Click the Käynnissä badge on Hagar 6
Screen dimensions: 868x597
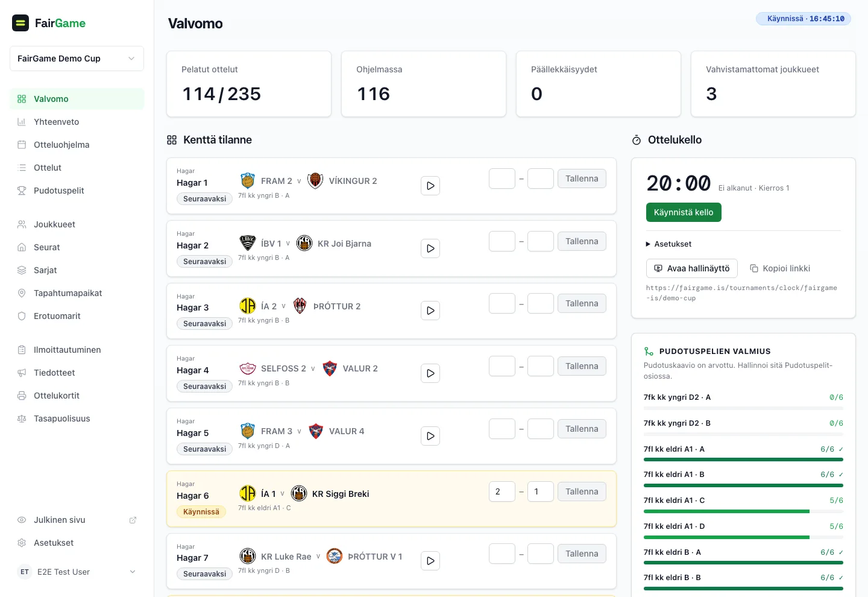[201, 512]
